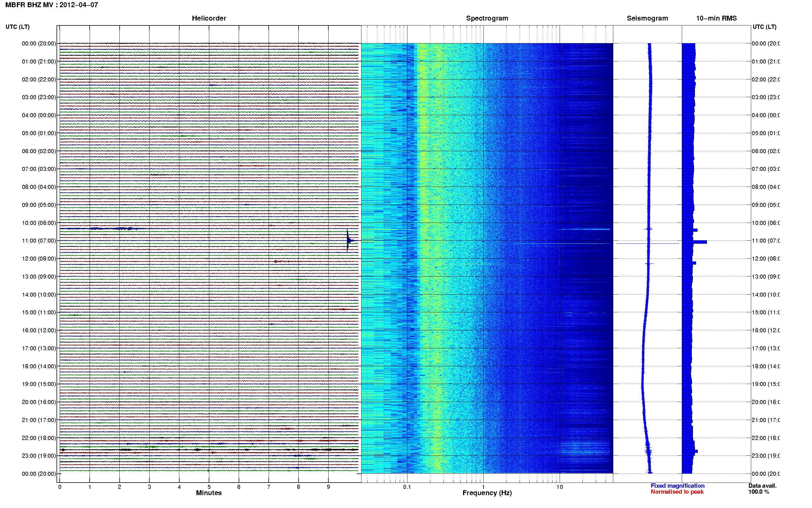812x508 pixels.
Task: Click left axis label '07:00 (03:00)'
Action: 39,169
